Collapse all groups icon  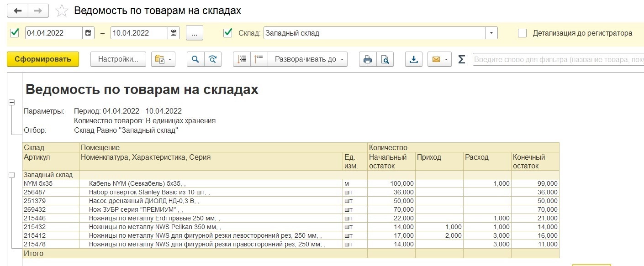[x=242, y=59]
